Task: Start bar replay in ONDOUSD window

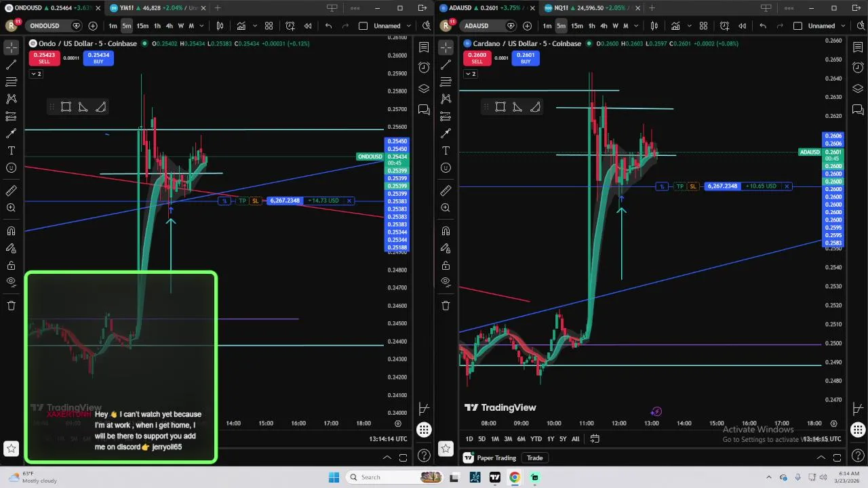Action: point(308,26)
